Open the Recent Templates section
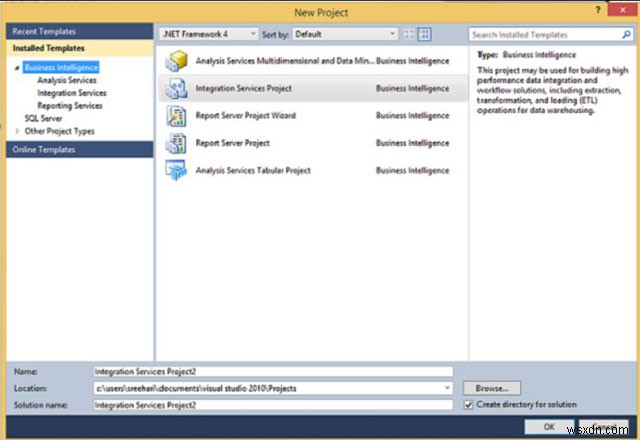Viewport: 640px width, 440px height. point(80,31)
